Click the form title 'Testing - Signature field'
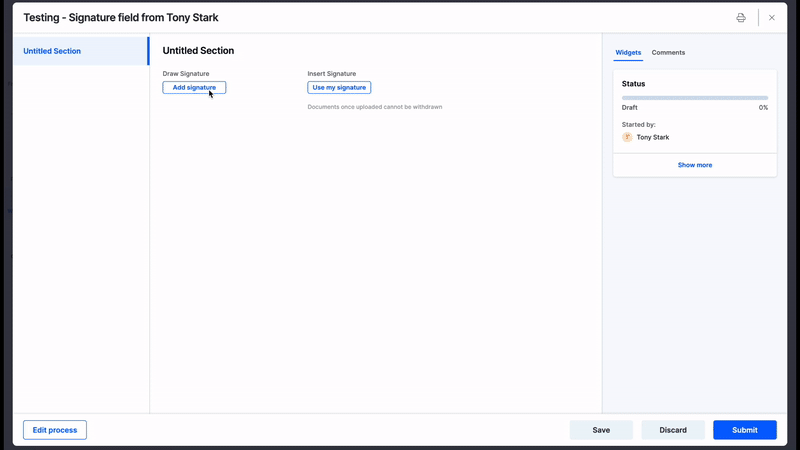 tap(120, 18)
